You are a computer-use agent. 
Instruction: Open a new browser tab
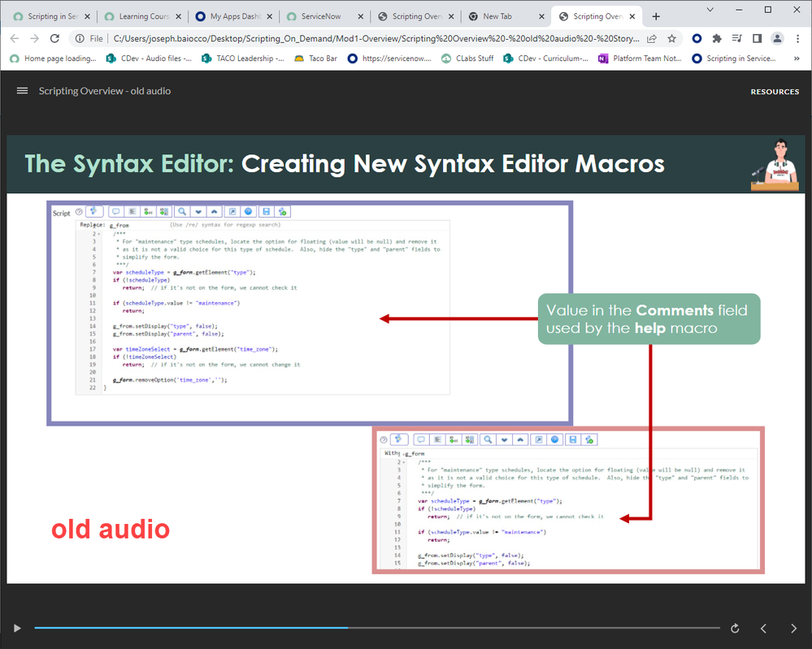pyautogui.click(x=657, y=16)
